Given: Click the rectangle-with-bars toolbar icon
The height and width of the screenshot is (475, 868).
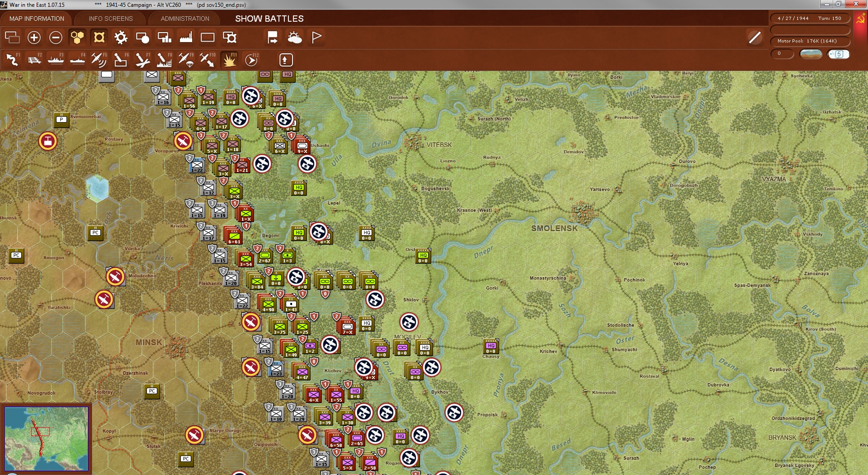Looking at the screenshot, I should [164, 37].
